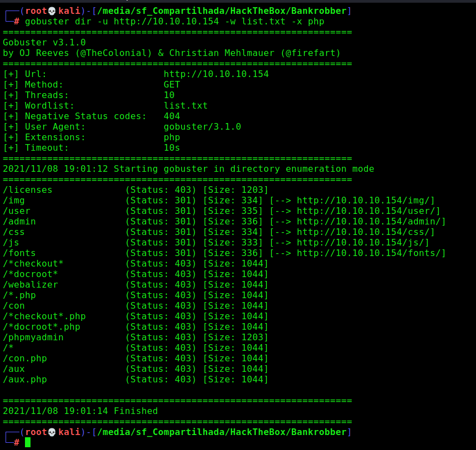The width and height of the screenshot is (476, 450).
Task: Click the /js path entry
Action: coord(11,243)
